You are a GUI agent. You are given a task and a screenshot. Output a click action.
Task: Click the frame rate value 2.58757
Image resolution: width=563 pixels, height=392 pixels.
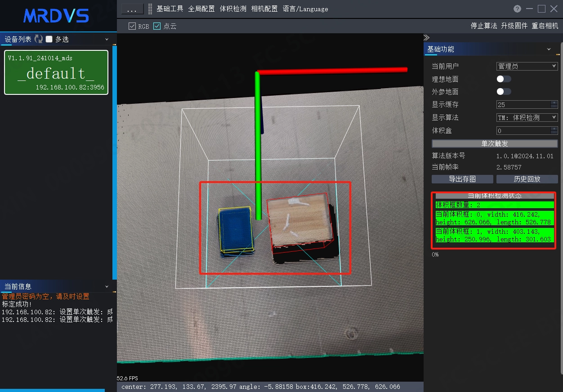point(509,167)
